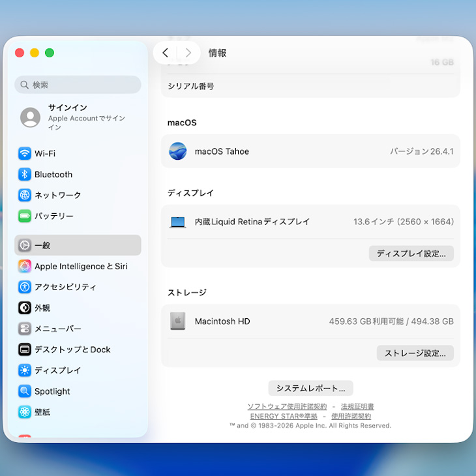Click サインイン Apple Account entry
The image size is (476, 476).
pyautogui.click(x=78, y=117)
